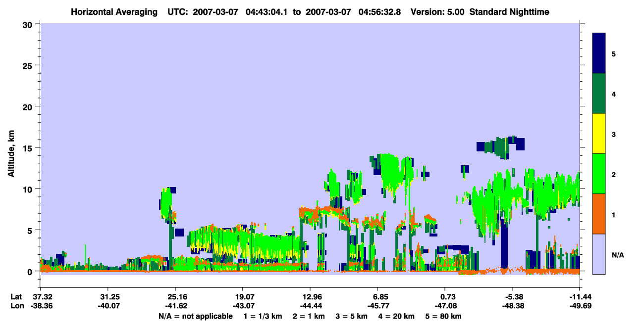
Task: Click the lavender N/A colorbar segment
Action: (x=599, y=254)
